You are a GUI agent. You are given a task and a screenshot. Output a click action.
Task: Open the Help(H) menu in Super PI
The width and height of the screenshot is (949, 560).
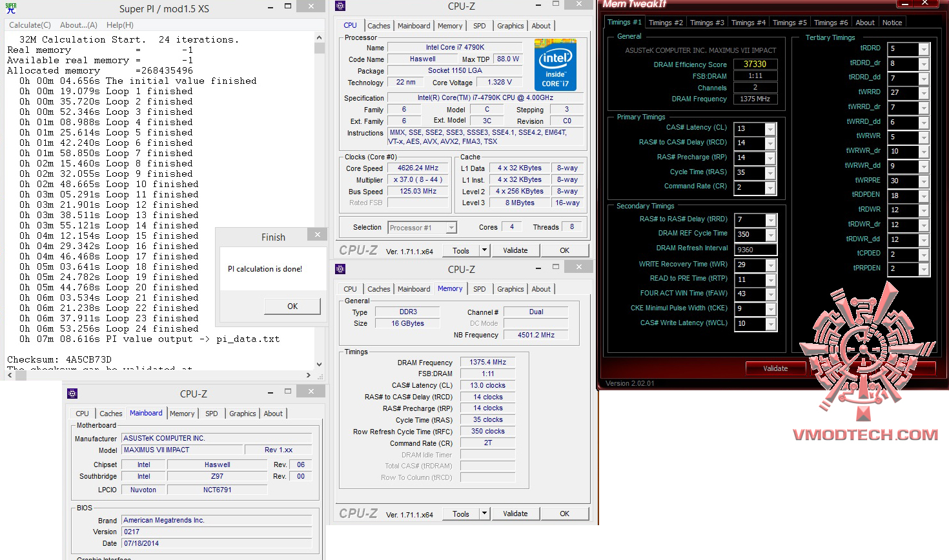click(119, 25)
